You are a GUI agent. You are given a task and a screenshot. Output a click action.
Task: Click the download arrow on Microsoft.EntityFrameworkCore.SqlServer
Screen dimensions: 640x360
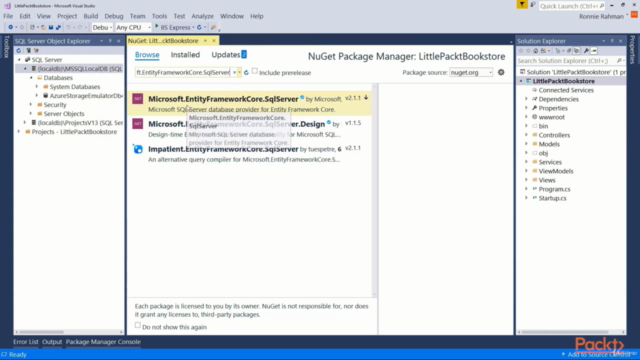coord(366,98)
